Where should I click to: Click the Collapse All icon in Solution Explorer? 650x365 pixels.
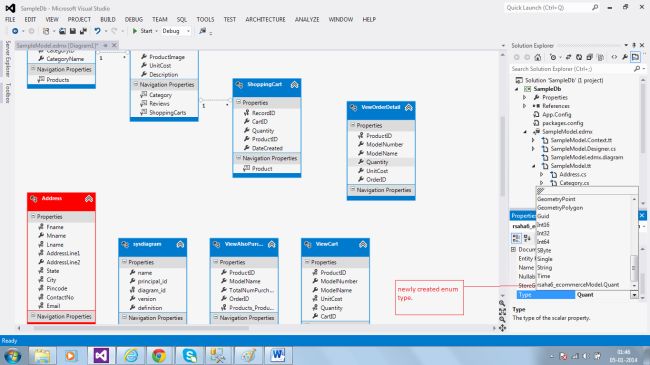point(589,57)
